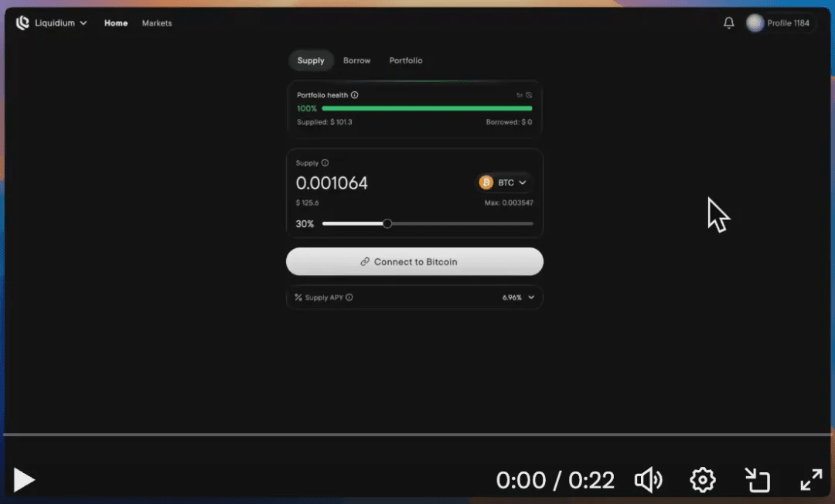Expand the Supply APY 6.96% chevron
The image size is (835, 504).
(x=531, y=298)
